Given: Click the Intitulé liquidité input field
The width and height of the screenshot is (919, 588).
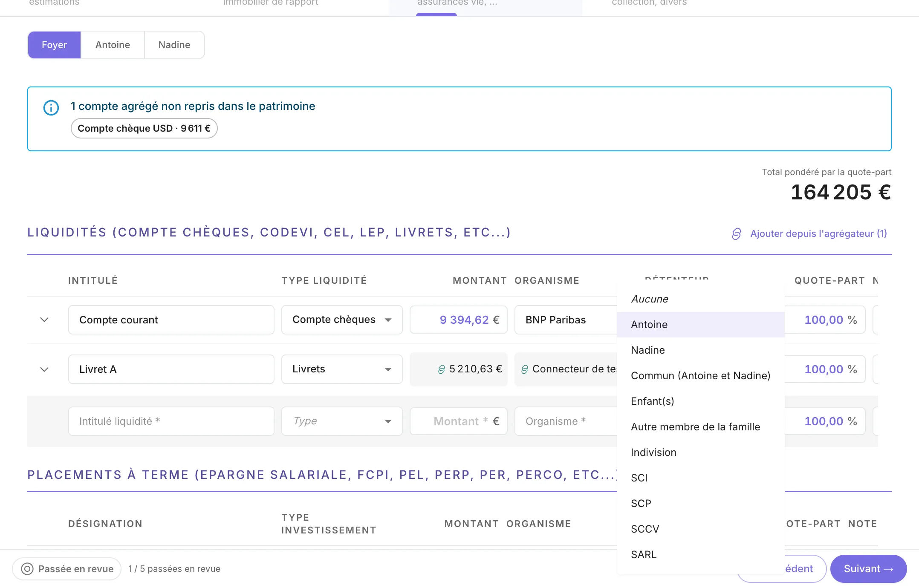Looking at the screenshot, I should tap(171, 421).
